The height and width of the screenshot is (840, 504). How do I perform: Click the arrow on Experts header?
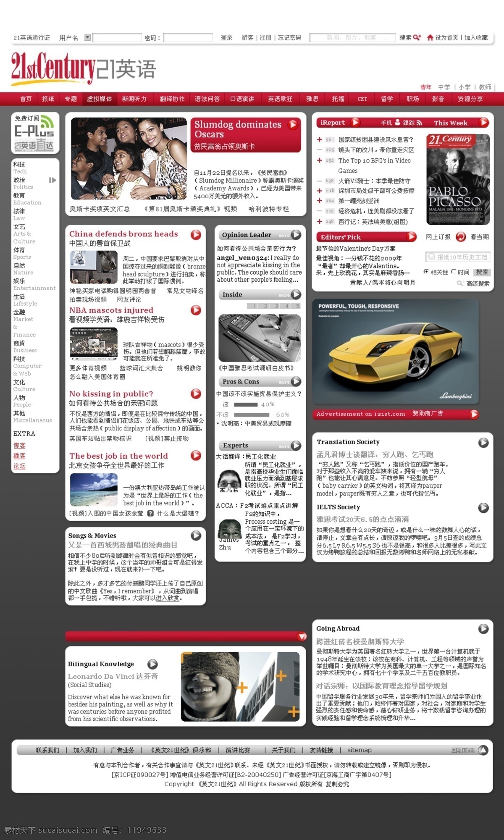296,445
